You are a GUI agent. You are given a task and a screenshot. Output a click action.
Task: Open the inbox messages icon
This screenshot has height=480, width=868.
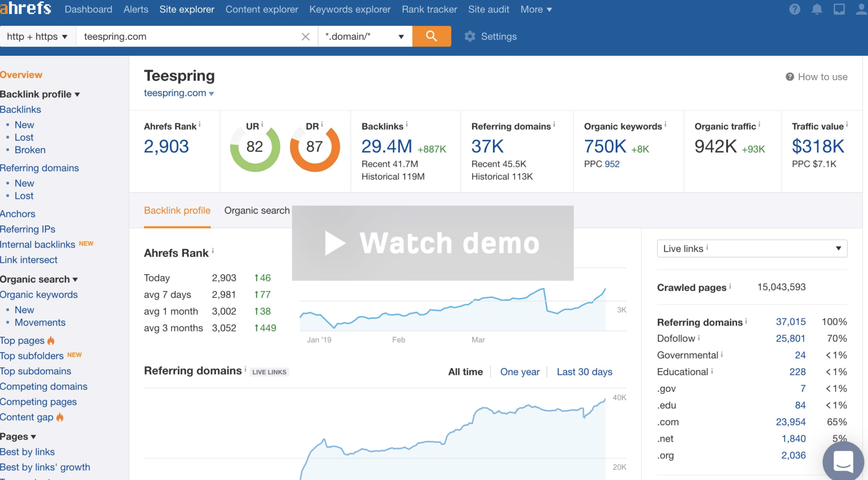coord(839,9)
